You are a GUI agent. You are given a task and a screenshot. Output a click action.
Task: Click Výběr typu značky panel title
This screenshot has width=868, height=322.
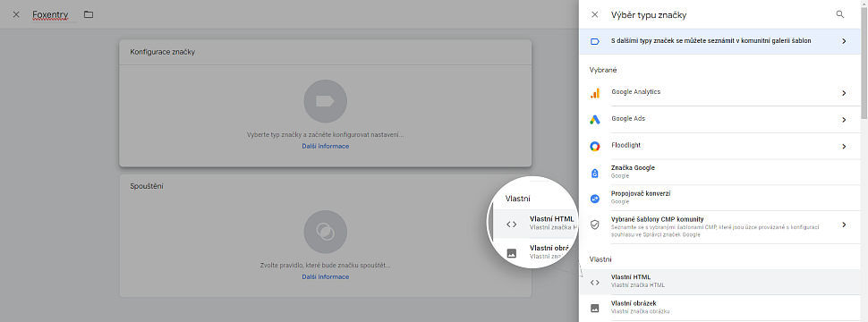click(649, 15)
